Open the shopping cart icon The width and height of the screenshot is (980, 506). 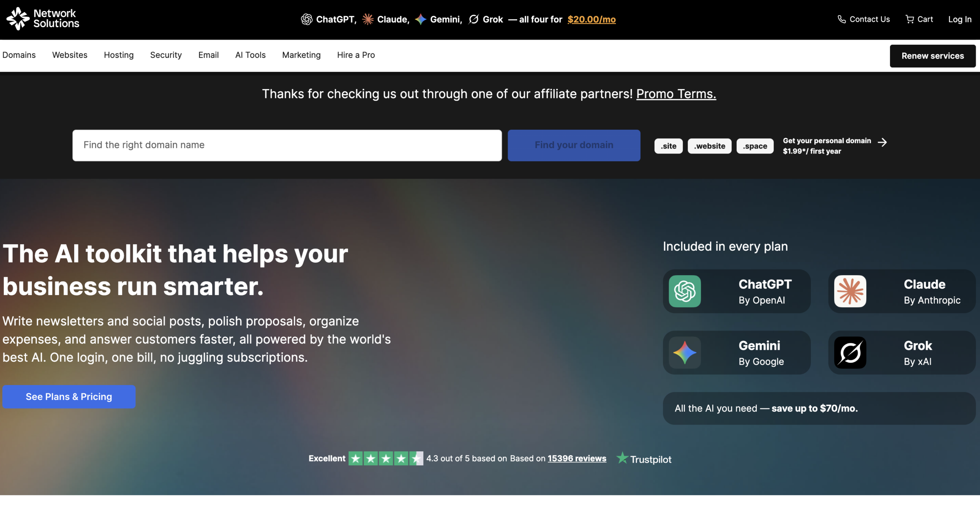click(x=910, y=19)
